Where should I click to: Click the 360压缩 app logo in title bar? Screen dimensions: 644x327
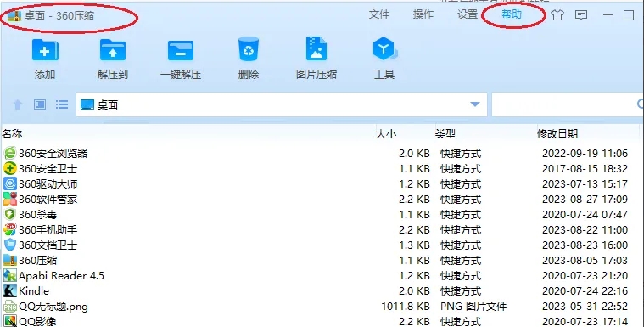click(x=14, y=15)
